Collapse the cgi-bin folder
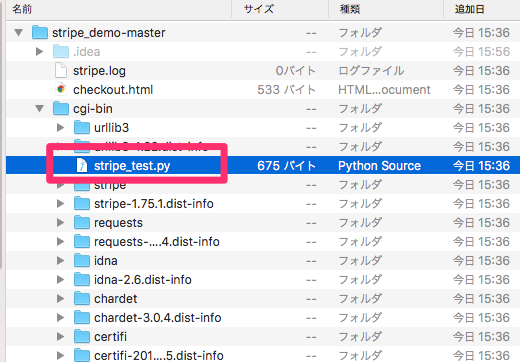This screenshot has height=362, width=520. click(40, 109)
